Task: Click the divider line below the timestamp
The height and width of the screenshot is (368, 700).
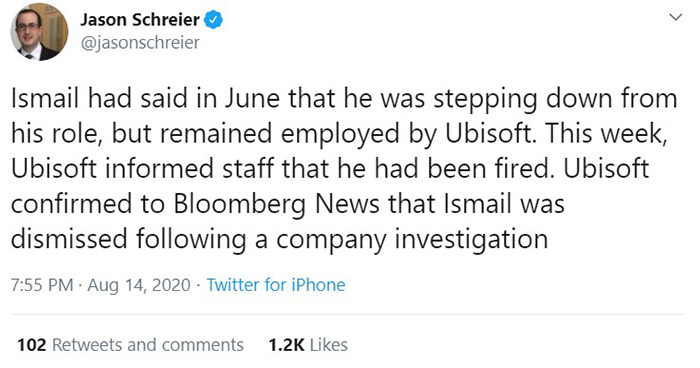Action: point(347,314)
